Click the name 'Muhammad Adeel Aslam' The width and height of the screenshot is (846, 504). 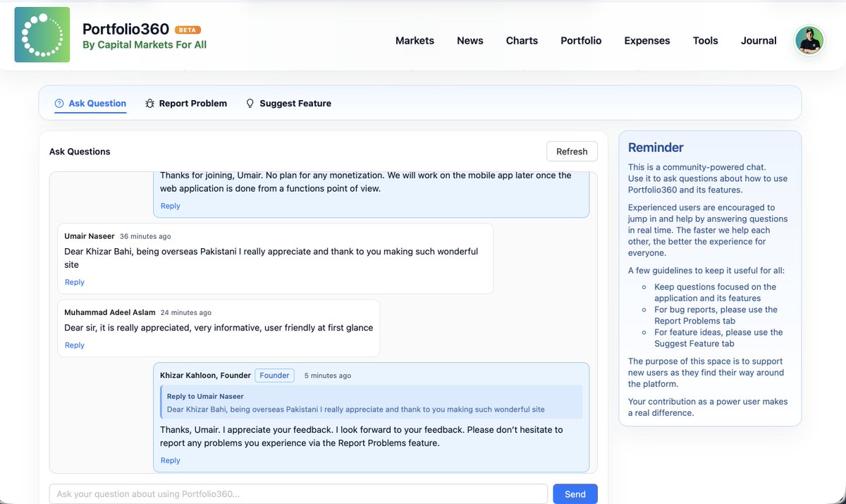(109, 312)
